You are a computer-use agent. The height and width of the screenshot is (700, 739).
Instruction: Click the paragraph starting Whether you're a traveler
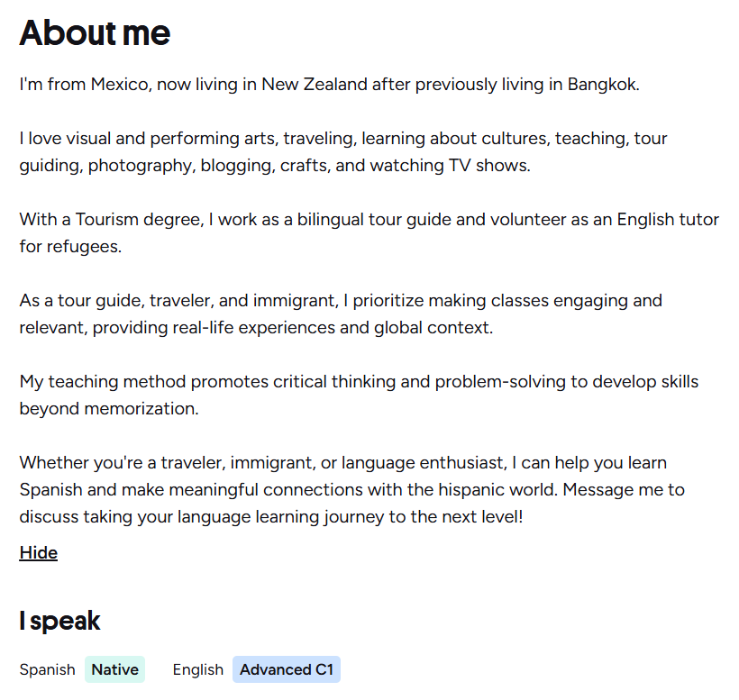pos(352,489)
